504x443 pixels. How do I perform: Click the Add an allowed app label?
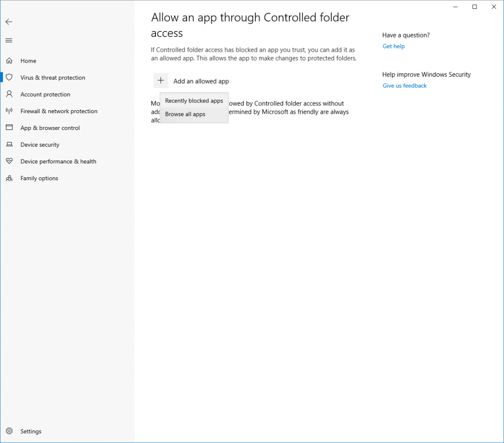pyautogui.click(x=201, y=81)
